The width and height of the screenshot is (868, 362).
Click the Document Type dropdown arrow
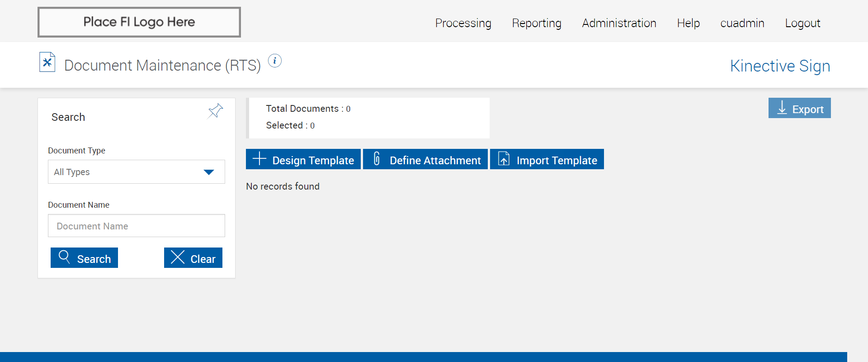[x=209, y=172]
